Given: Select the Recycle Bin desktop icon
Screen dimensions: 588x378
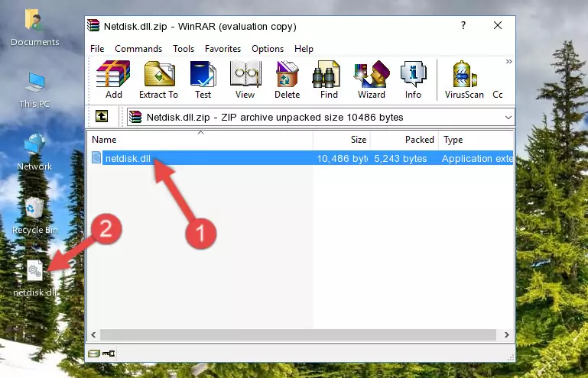Looking at the screenshot, I should point(34,215).
